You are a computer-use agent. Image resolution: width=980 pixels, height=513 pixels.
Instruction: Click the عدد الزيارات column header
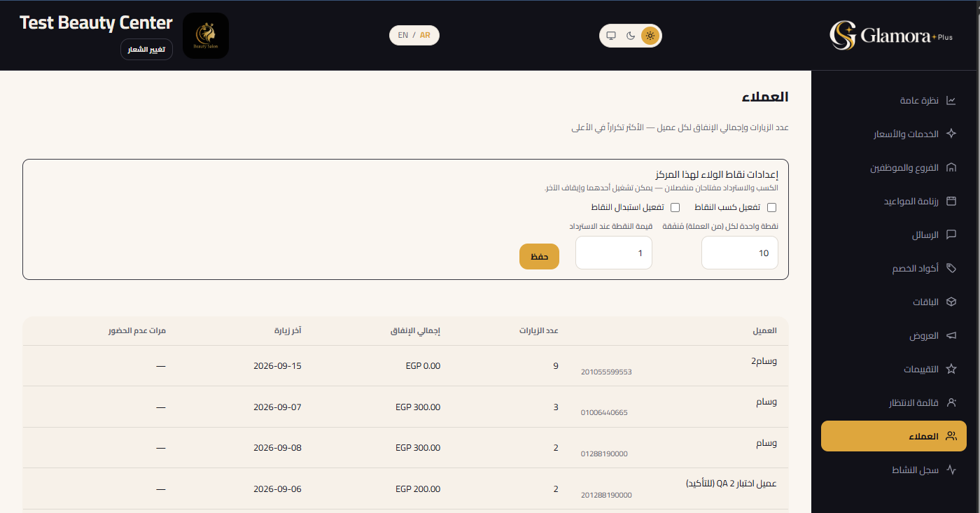pyautogui.click(x=538, y=331)
